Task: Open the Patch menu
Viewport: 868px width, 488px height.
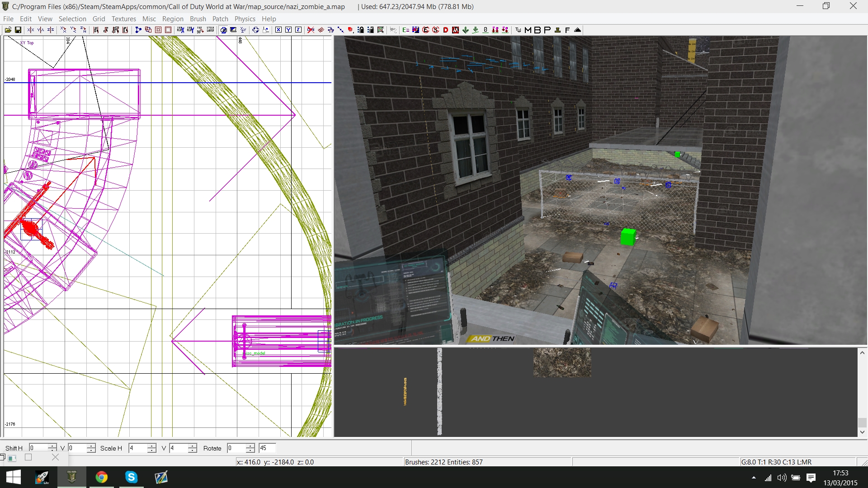Action: click(221, 19)
